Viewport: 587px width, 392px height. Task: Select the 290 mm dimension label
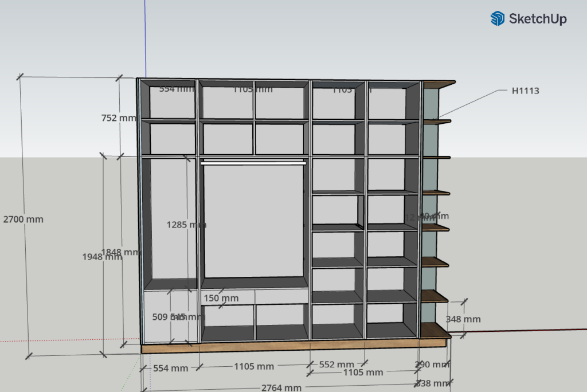(x=431, y=364)
